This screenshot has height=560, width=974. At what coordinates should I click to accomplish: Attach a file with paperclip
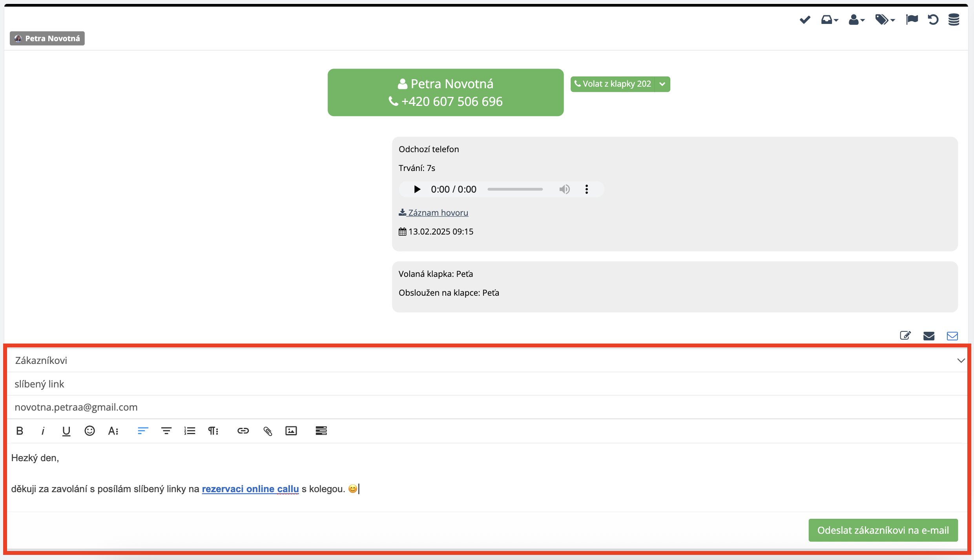tap(268, 431)
